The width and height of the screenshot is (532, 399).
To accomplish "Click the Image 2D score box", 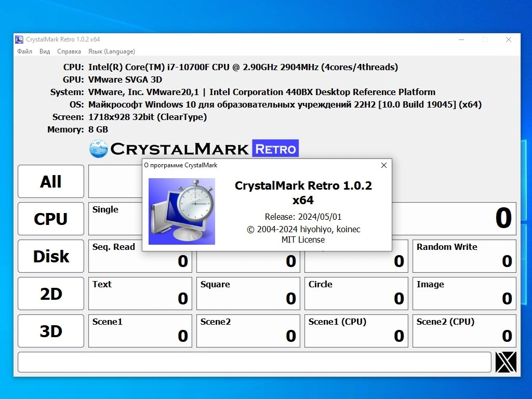I will pos(464,293).
